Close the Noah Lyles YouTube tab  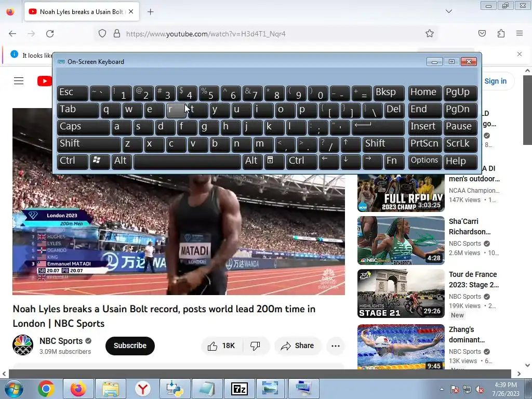point(131,11)
